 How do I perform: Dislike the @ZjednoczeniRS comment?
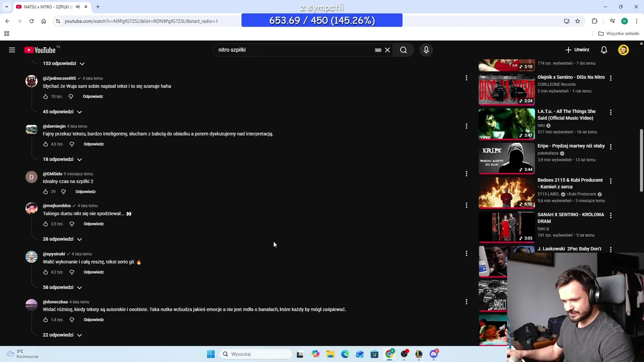(71, 96)
